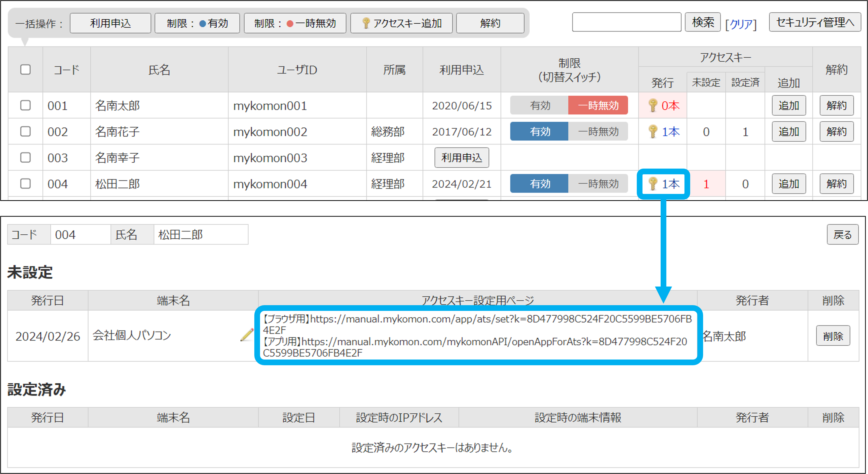Click bulk 制限：有効 button
Screen dimensions: 868x474
point(197,23)
